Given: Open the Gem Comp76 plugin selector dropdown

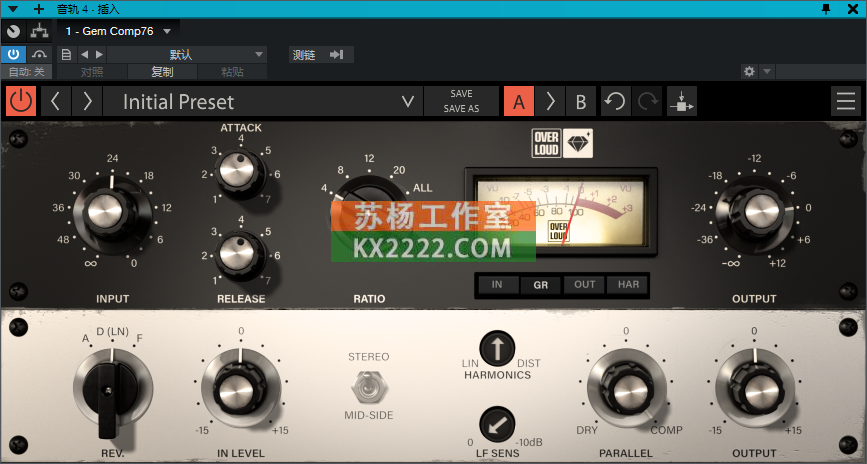Looking at the screenshot, I should pos(118,31).
